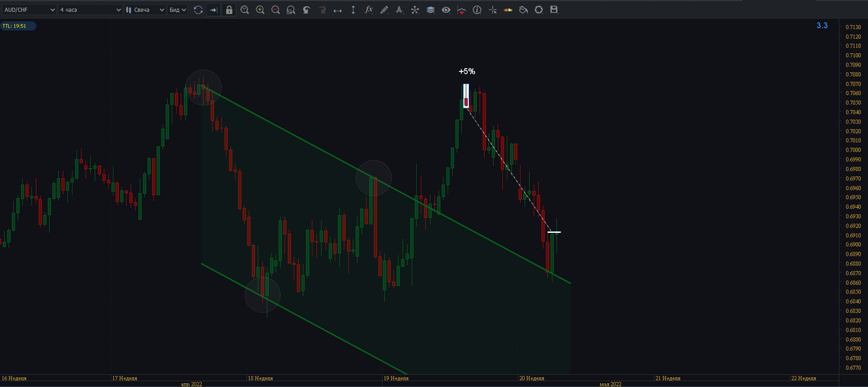Click the zoom to area icon
This screenshot has height=387, width=868.
point(291,10)
